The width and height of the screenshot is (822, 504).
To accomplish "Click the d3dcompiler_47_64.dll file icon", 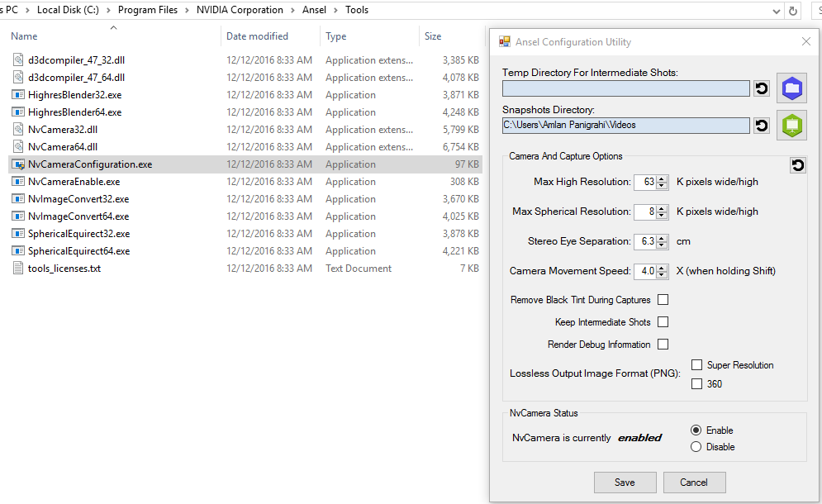I will coord(18,77).
